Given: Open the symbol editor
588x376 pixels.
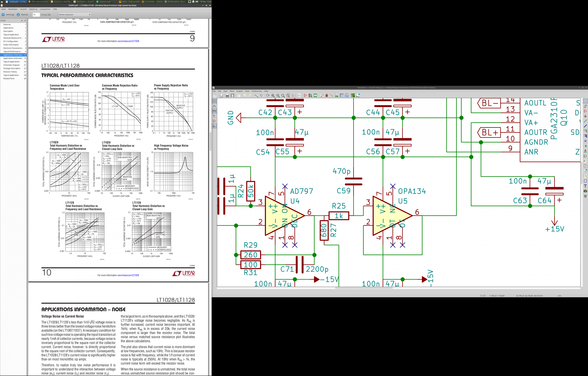Looking at the screenshot, I should coord(305,95).
